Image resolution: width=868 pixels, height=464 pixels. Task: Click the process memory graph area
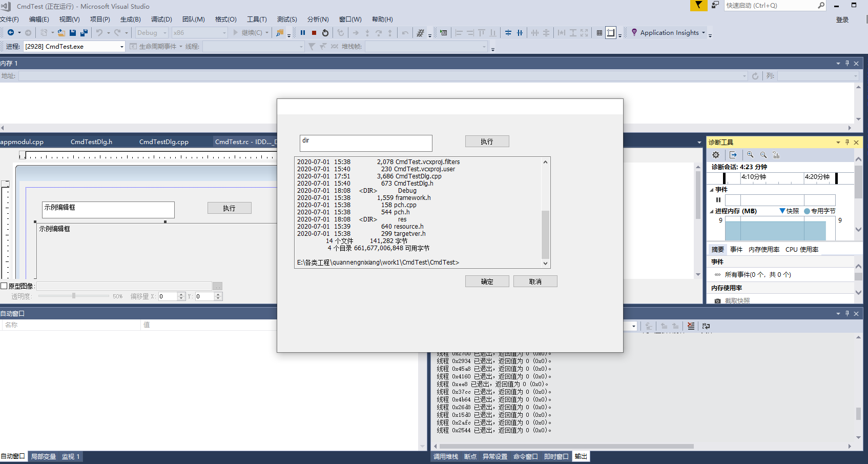(x=780, y=229)
